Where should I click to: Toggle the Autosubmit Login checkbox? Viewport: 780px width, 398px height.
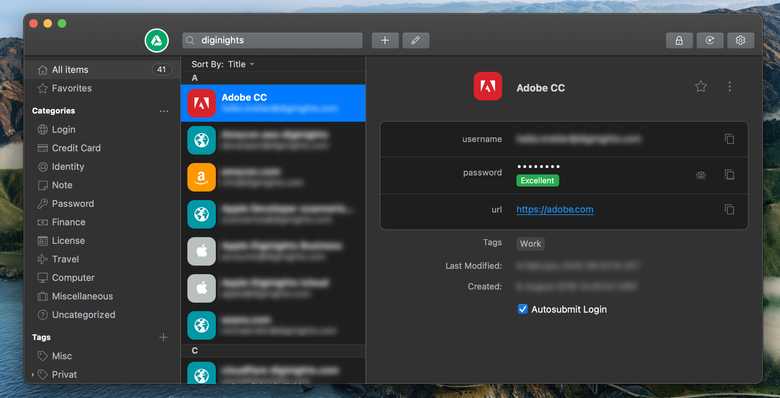click(x=522, y=309)
